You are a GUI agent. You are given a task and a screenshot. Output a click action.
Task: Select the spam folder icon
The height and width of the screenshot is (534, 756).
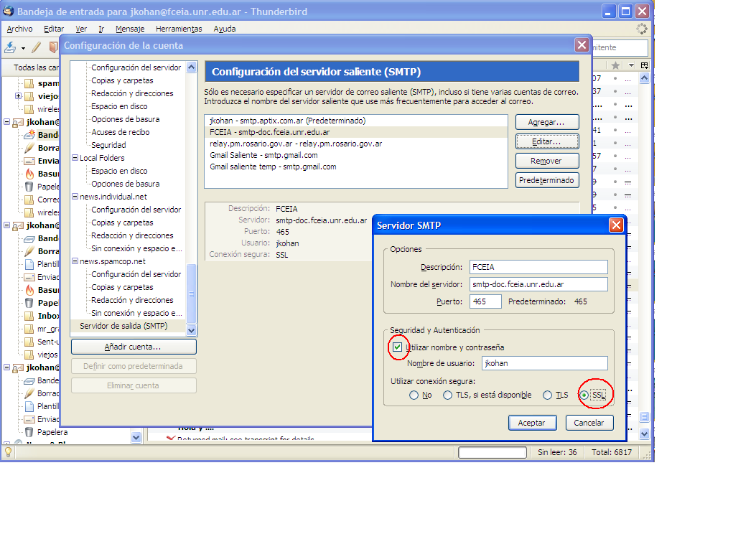point(29,83)
